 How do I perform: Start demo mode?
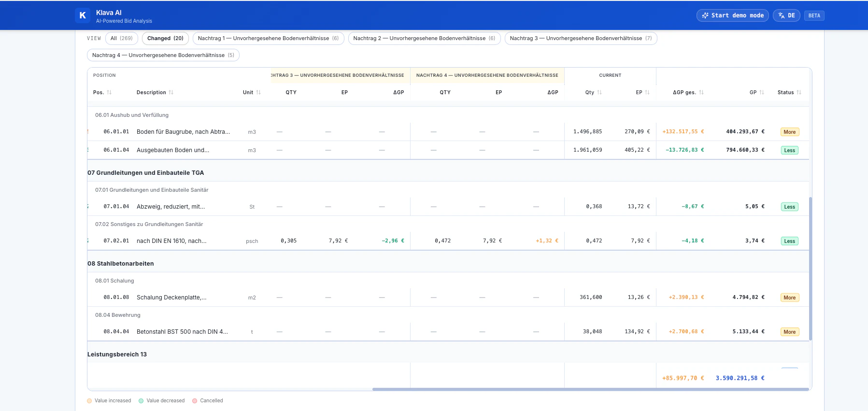[732, 15]
